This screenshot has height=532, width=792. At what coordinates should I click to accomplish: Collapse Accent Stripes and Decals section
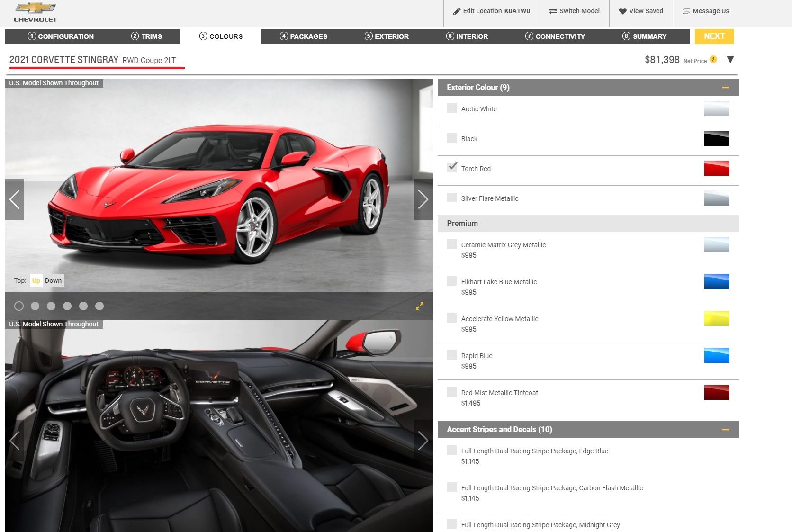[725, 430]
